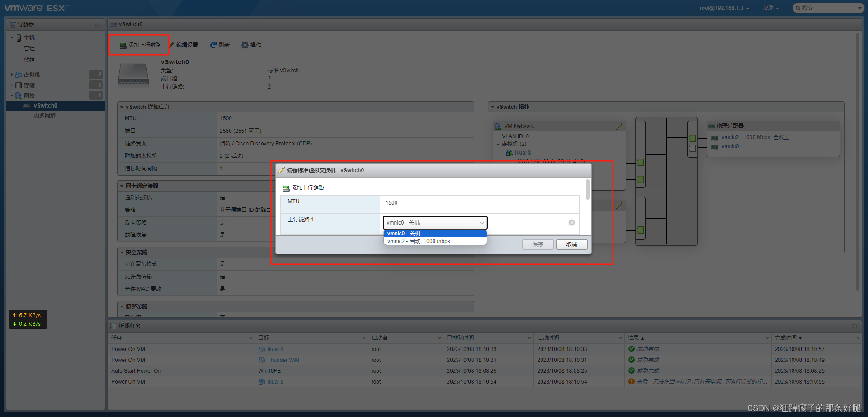Open root@192.168.1.3 user menu
The height and width of the screenshot is (417, 868).
click(724, 8)
